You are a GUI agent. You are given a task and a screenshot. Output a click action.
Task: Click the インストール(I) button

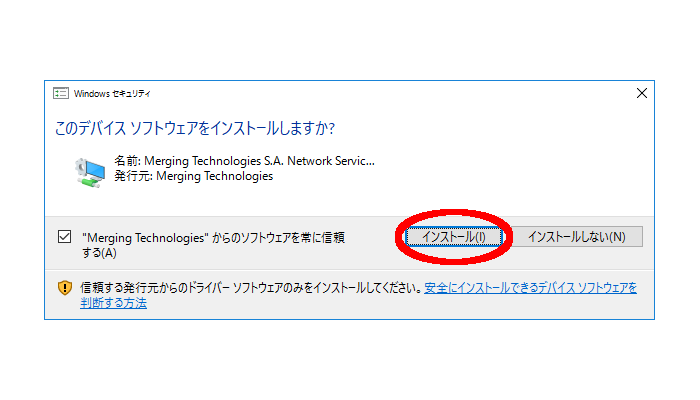454,237
